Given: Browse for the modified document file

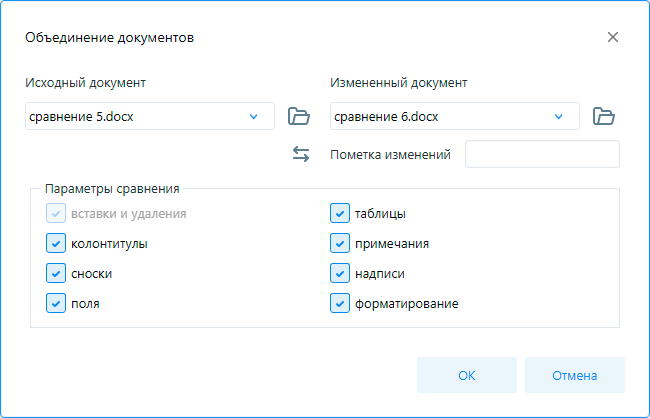Looking at the screenshot, I should pos(602,116).
